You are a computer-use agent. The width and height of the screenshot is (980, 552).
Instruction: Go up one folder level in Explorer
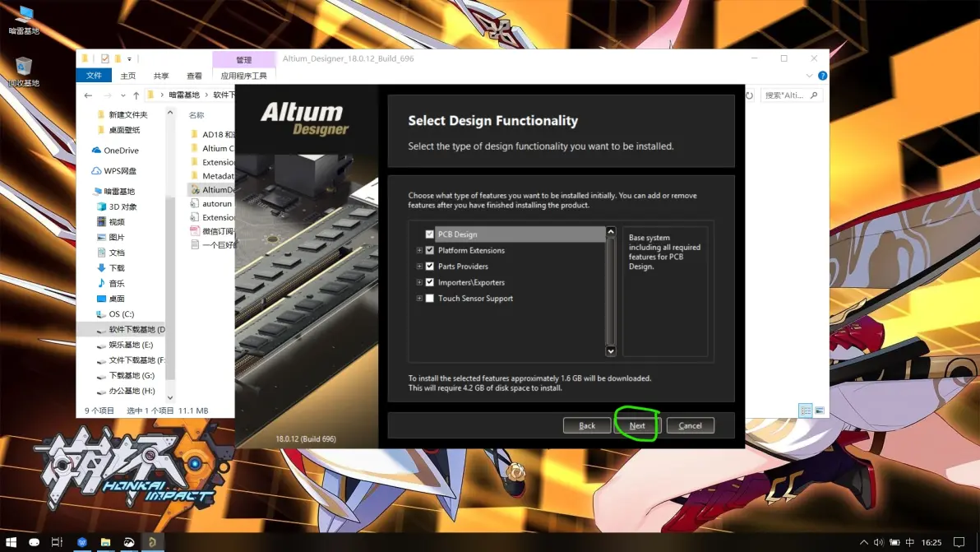(136, 95)
